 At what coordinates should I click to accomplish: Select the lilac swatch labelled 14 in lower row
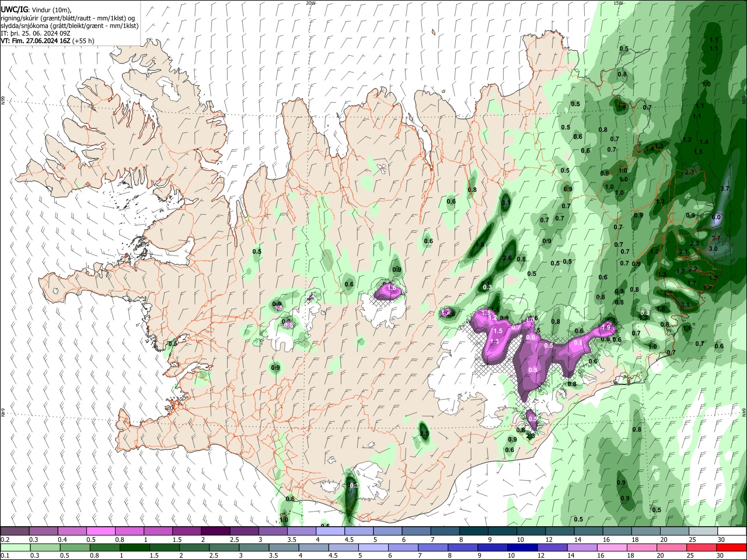click(581, 547)
